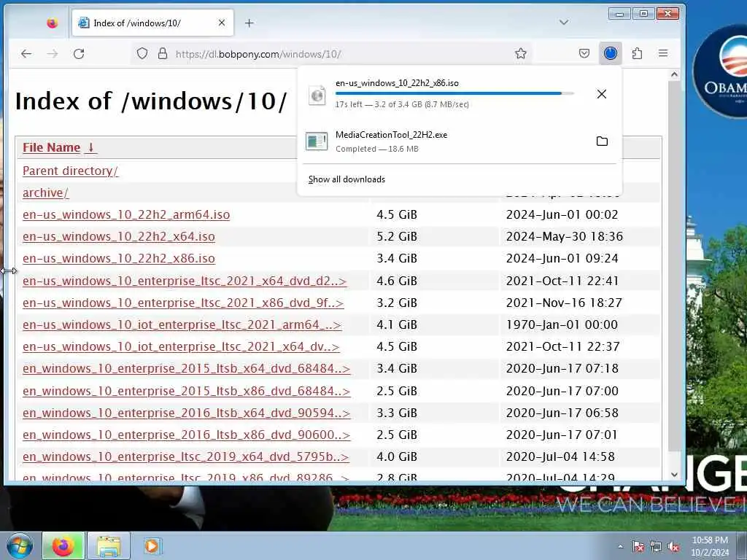Open the Extensions puzzle icon
This screenshot has width=747, height=560.
637,53
